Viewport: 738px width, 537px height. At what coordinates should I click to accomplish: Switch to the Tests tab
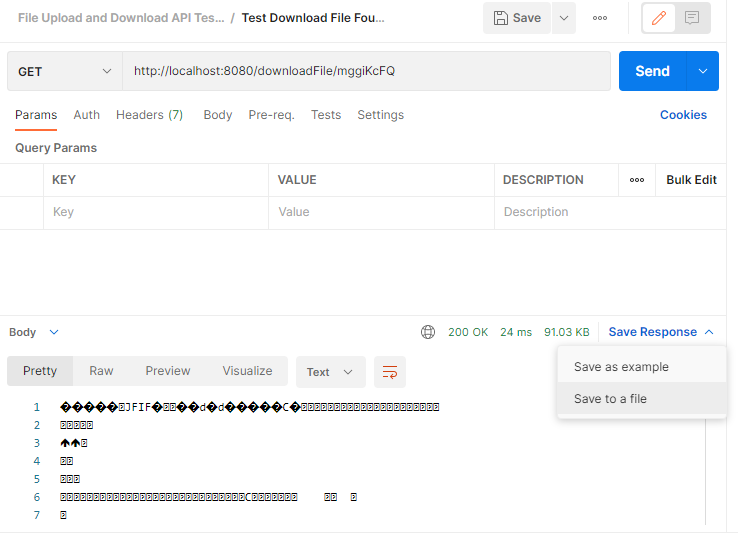pos(326,115)
